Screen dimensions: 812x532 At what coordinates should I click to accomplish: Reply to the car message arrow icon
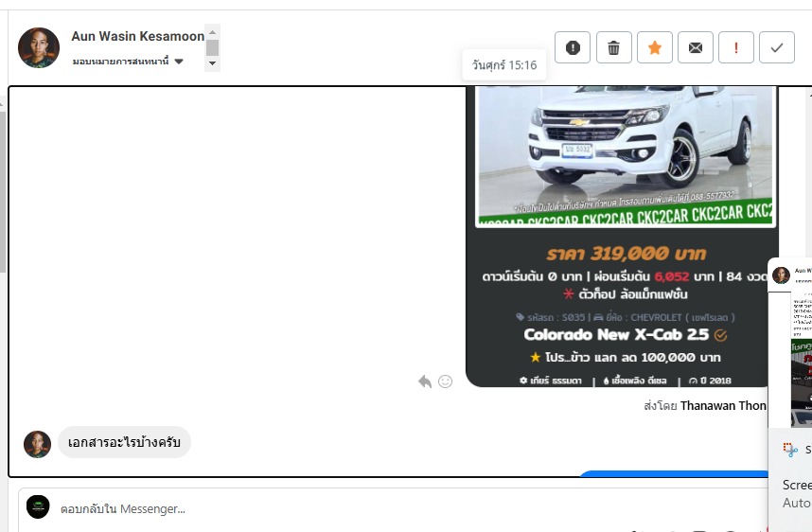click(425, 381)
